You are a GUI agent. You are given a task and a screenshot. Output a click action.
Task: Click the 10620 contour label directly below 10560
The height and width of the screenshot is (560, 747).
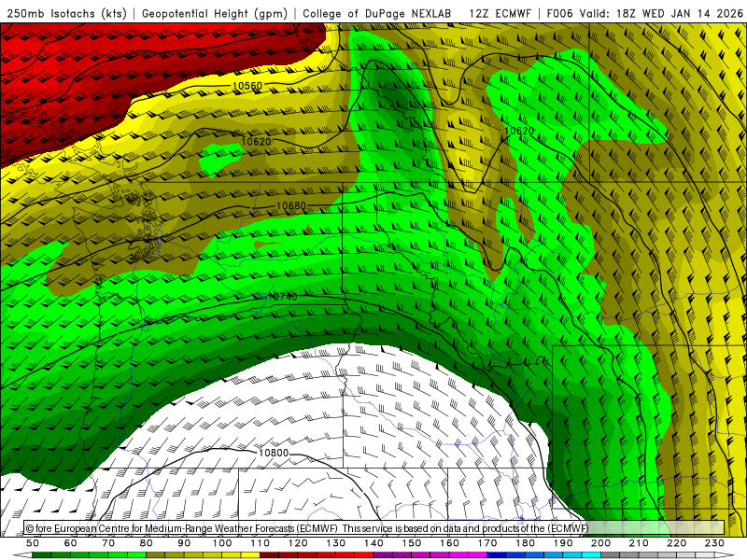pyautogui.click(x=256, y=142)
